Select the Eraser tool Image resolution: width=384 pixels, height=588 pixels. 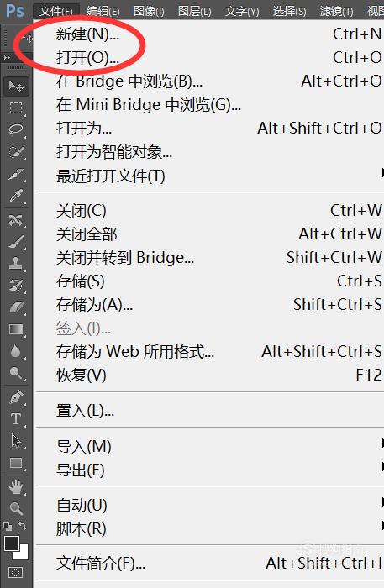(x=16, y=307)
